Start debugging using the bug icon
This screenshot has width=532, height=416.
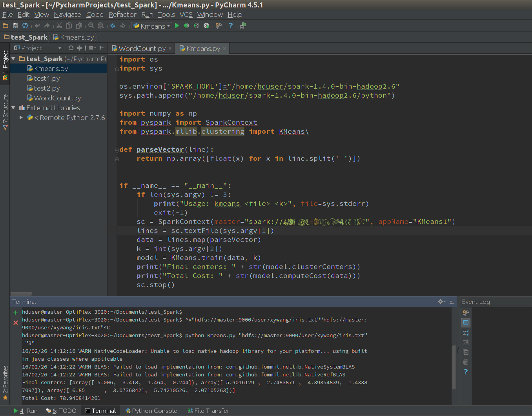point(186,25)
